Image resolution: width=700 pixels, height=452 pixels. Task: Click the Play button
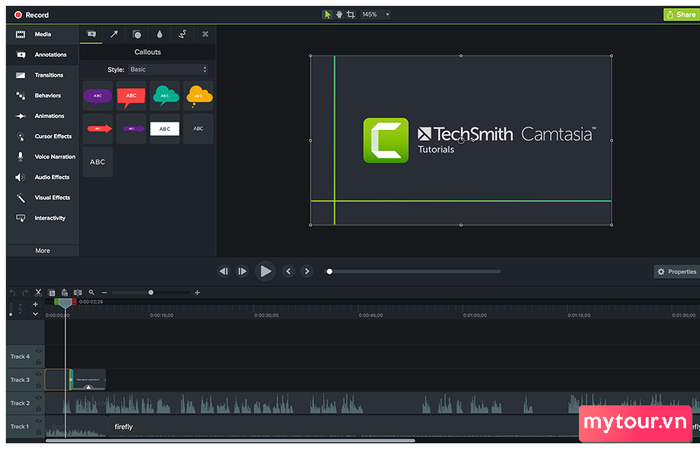(265, 271)
